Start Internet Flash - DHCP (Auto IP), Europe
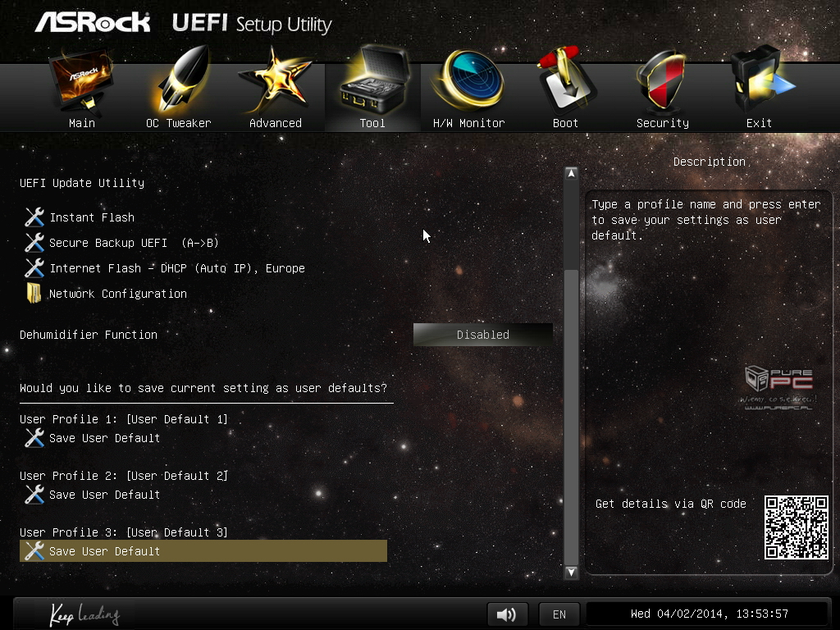The image size is (840, 630). tap(177, 268)
